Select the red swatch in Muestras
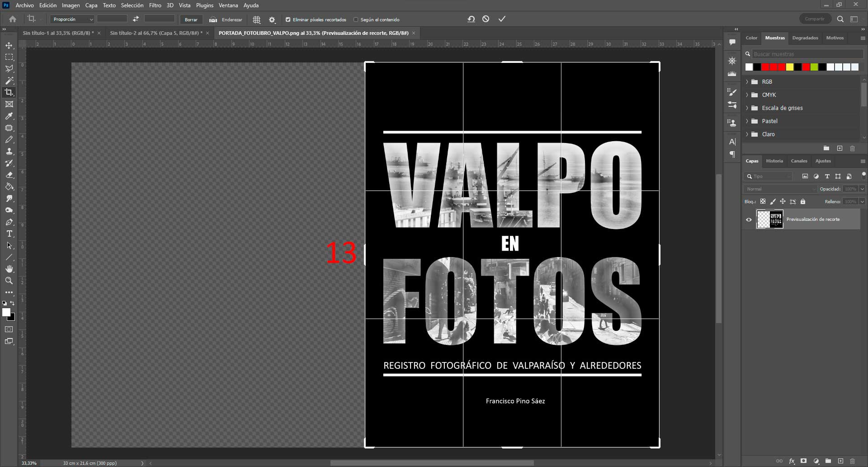This screenshot has width=868, height=467. pos(764,67)
